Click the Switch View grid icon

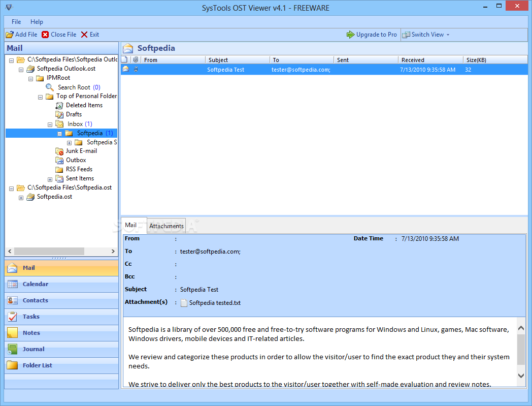[x=406, y=35]
